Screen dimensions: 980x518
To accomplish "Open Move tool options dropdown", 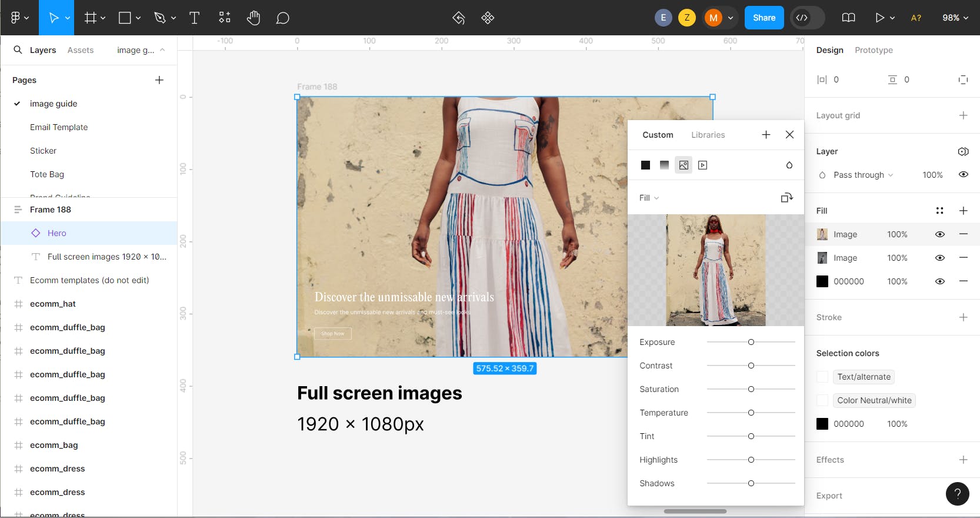I will pos(68,18).
